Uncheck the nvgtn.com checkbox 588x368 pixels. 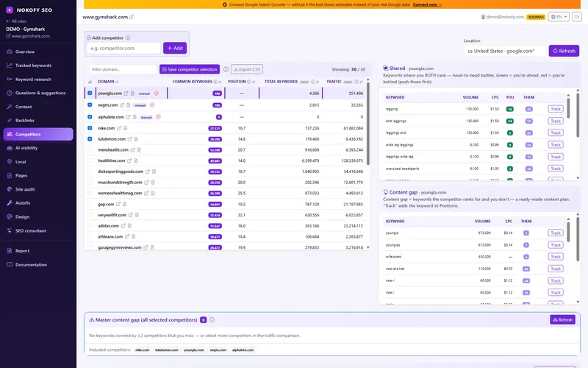point(90,105)
